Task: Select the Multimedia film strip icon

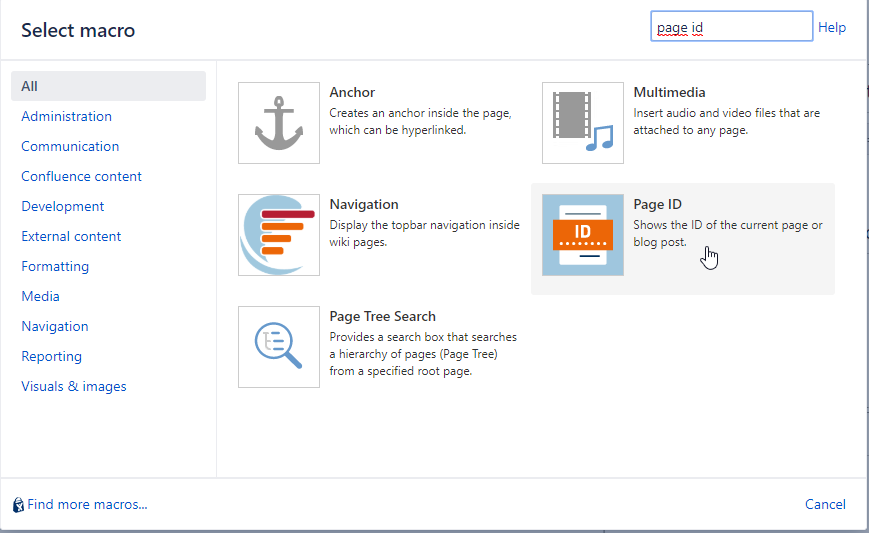Action: [582, 123]
